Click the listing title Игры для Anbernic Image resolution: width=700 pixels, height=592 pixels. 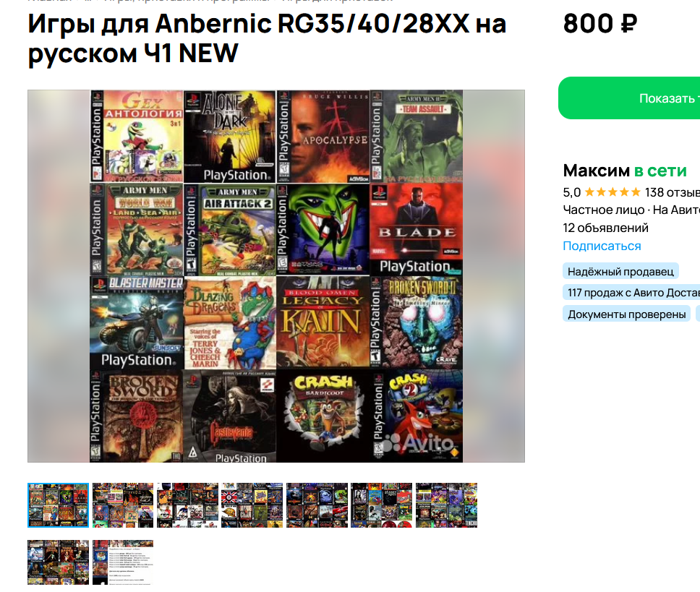(267, 38)
